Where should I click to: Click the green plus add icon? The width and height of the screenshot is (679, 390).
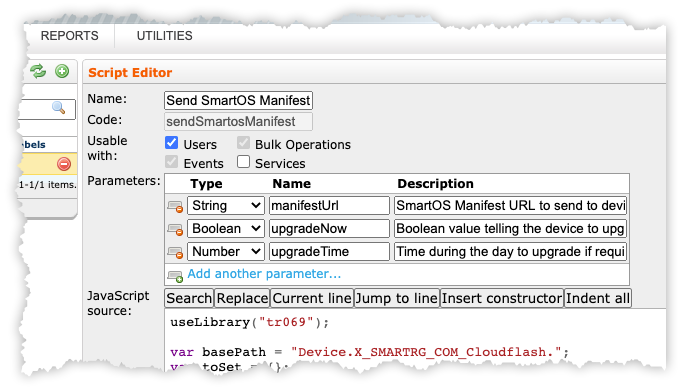(x=62, y=71)
